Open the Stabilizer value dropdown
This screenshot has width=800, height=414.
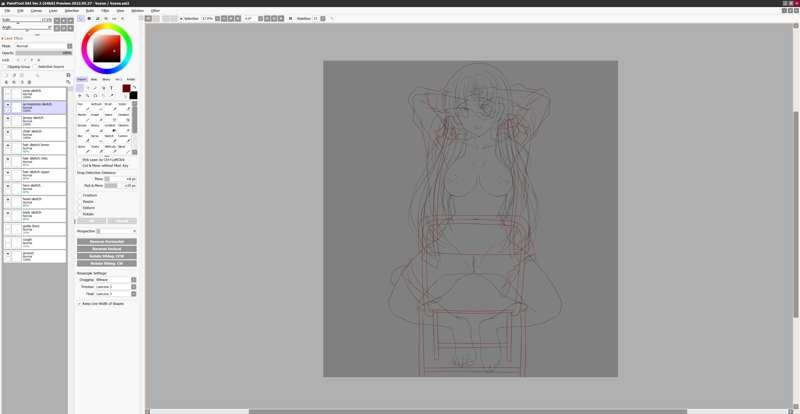click(322, 18)
